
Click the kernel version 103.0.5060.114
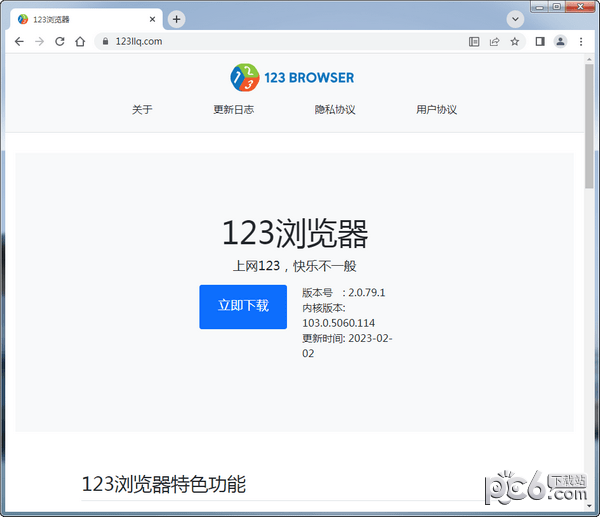339,323
